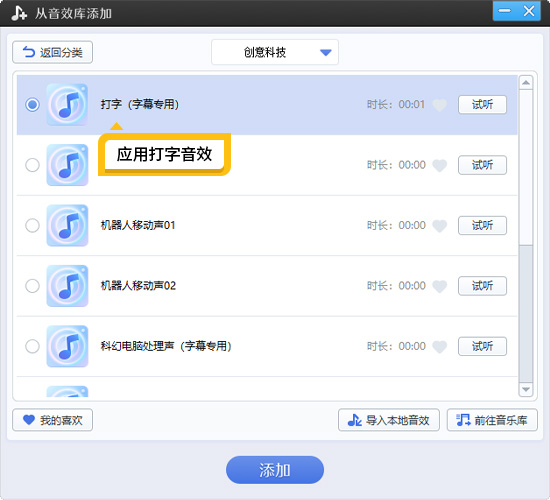This screenshot has width=550, height=500.
Task: Open the 创意科技 category dropdown
Action: (x=275, y=52)
